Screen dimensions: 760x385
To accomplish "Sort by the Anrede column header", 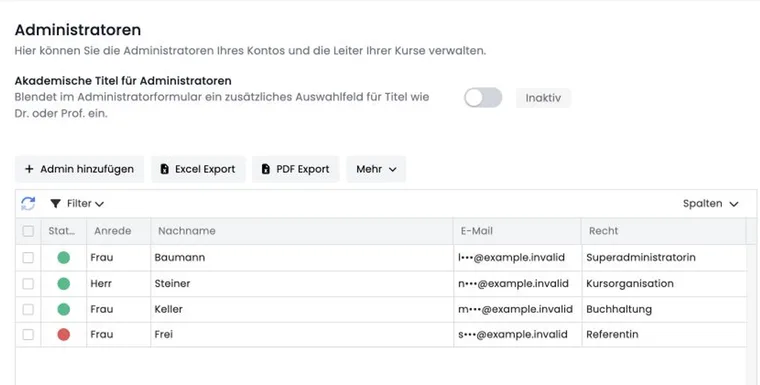I will [x=118, y=231].
